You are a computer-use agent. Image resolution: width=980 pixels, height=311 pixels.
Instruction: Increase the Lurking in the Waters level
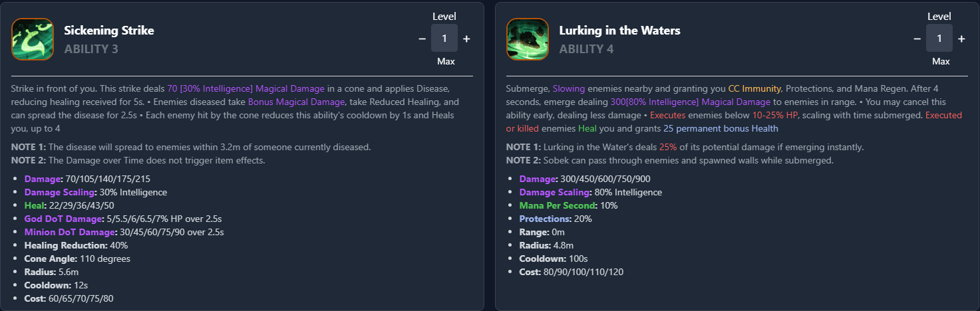click(961, 39)
